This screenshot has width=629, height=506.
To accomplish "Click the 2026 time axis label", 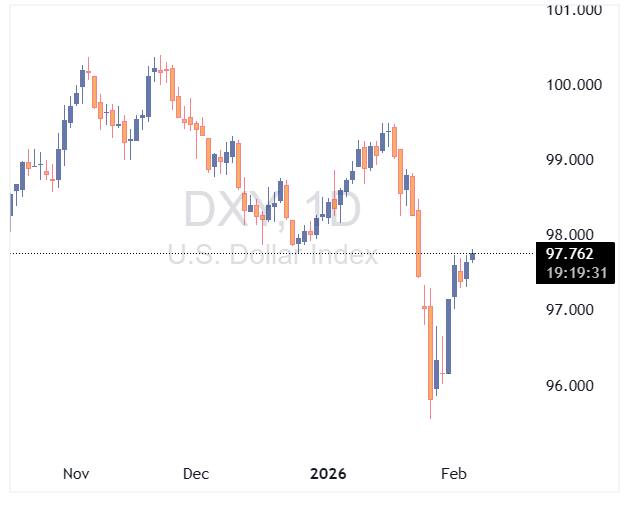I will tap(328, 473).
